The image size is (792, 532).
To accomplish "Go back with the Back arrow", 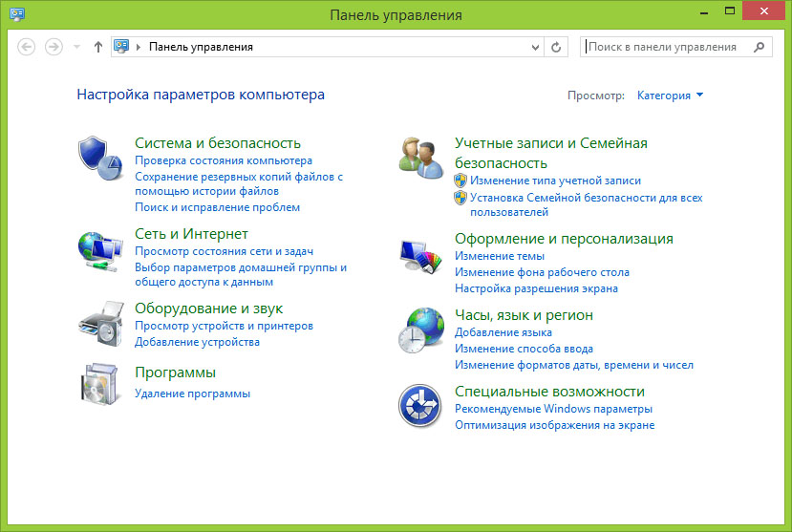I will [x=26, y=47].
